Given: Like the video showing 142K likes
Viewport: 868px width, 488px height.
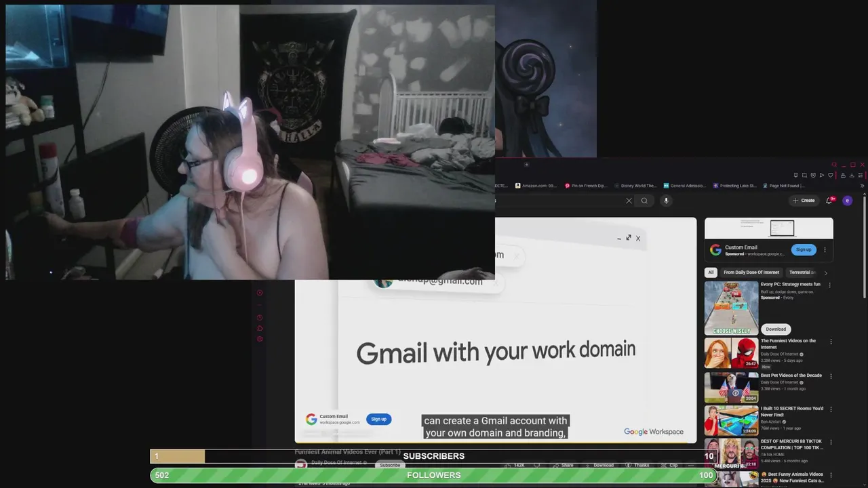Looking at the screenshot, I should click(514, 466).
